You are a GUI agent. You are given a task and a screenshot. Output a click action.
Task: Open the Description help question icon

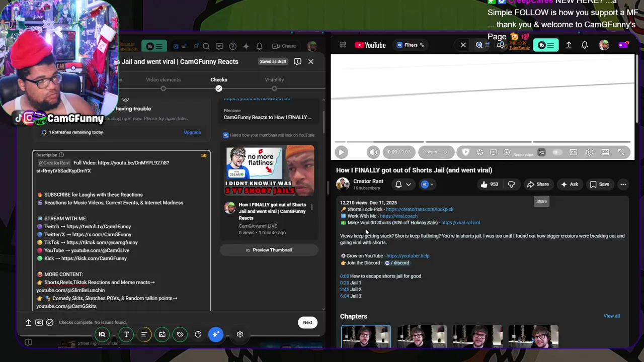coord(61,155)
